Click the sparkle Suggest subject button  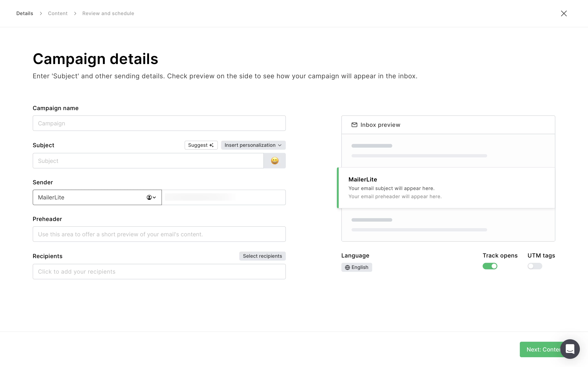201,145
